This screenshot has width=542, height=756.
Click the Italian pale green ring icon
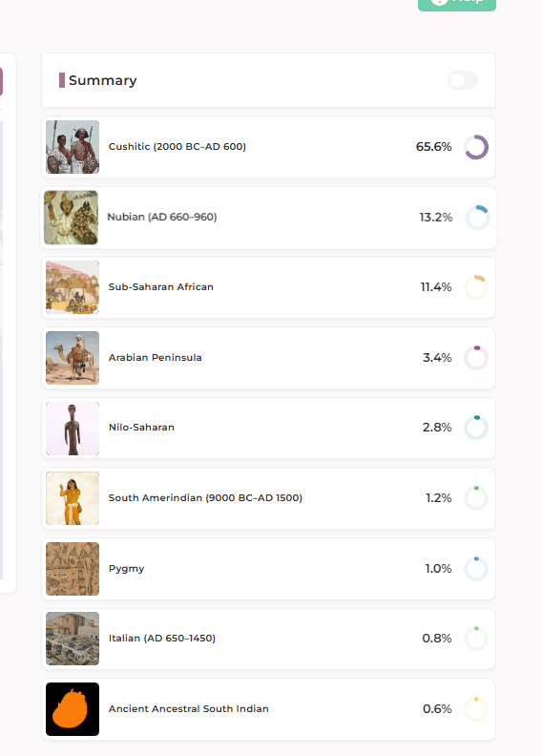476,639
